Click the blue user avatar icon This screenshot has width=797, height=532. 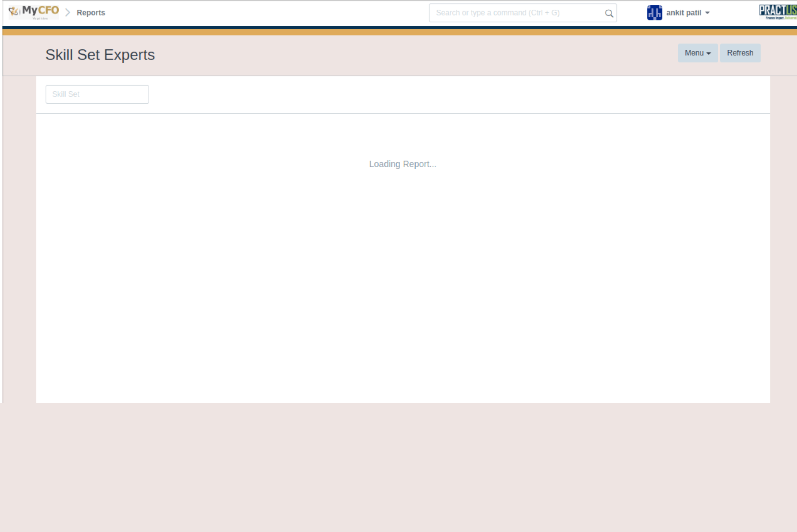click(654, 13)
